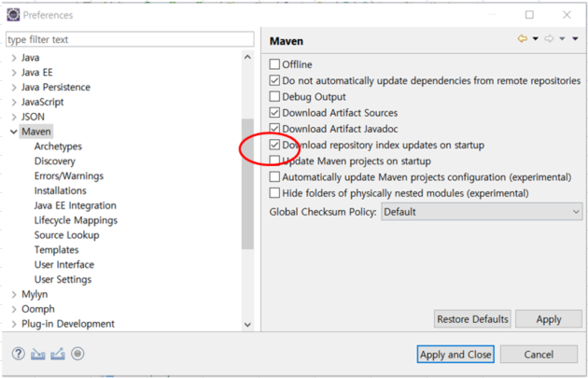Open Maven User Settings page

point(63,279)
